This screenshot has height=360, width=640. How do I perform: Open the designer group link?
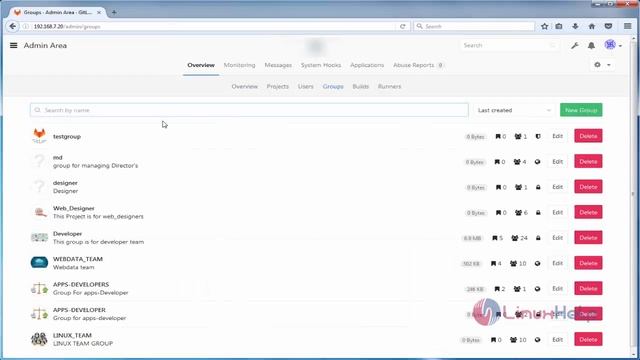tap(65, 183)
